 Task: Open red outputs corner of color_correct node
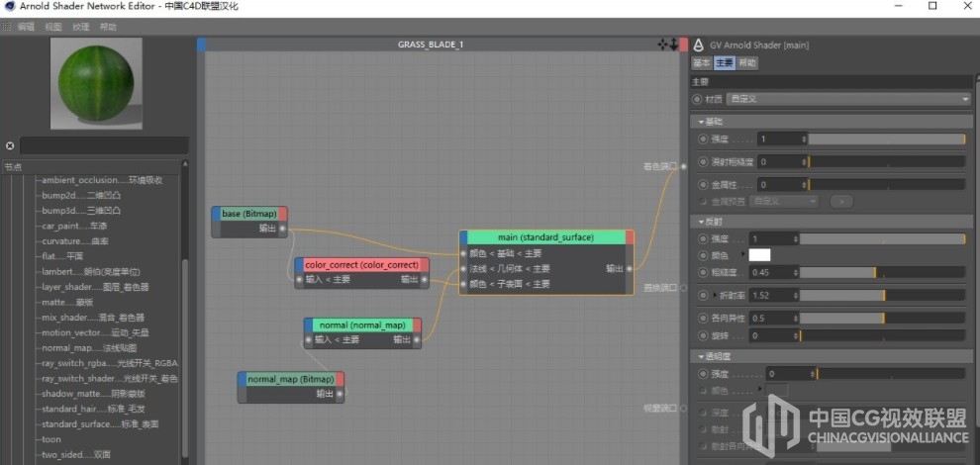pyautogui.click(x=425, y=265)
